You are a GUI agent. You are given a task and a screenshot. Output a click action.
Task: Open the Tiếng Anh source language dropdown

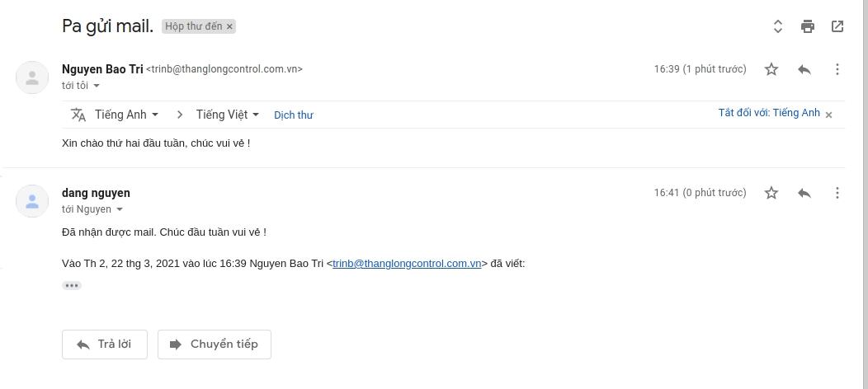(127, 115)
